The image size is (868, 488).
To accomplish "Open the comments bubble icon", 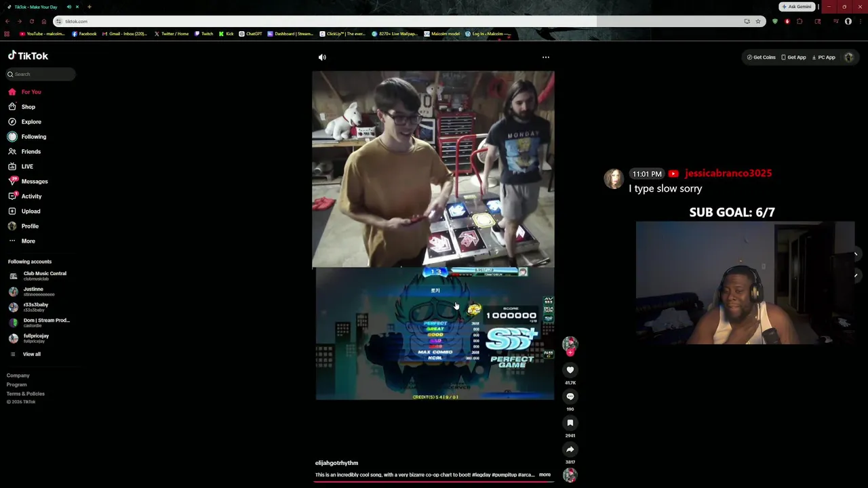I will pyautogui.click(x=570, y=396).
